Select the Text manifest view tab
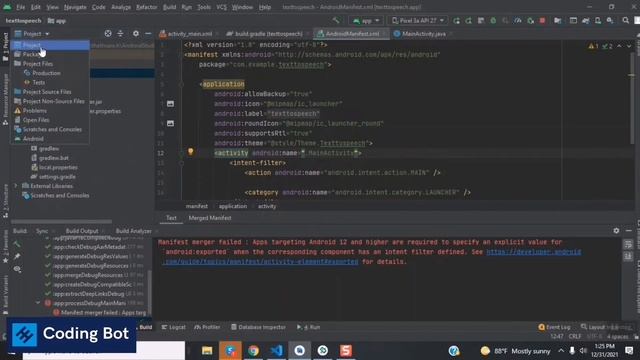The height and width of the screenshot is (360, 640). point(171,218)
